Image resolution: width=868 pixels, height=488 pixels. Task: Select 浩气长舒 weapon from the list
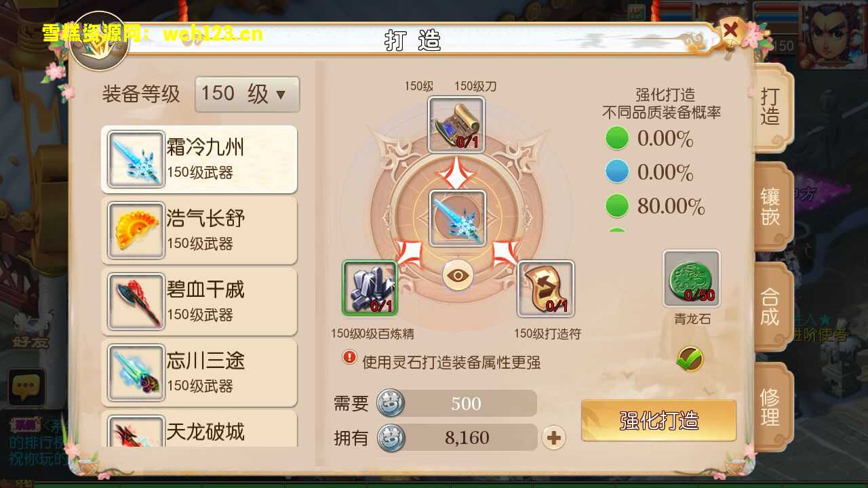click(199, 230)
